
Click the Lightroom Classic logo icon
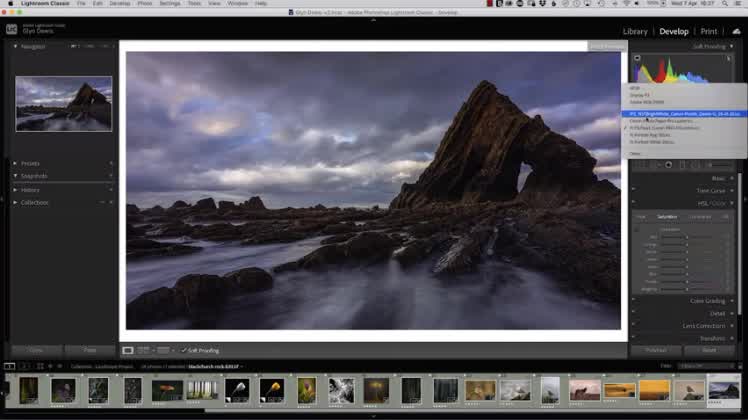11,30
